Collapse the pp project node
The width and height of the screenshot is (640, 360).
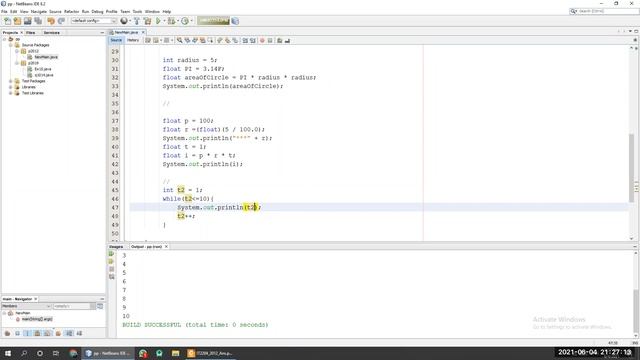tap(4, 39)
